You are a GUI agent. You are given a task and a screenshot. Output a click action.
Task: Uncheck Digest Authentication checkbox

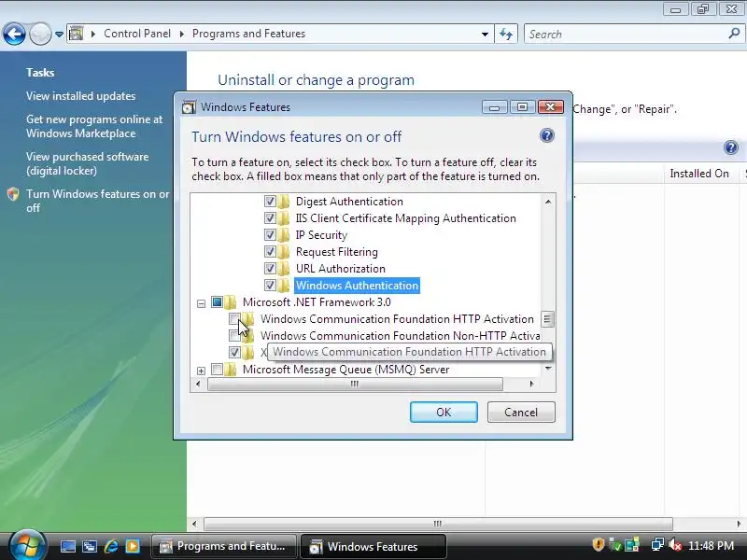pos(270,202)
